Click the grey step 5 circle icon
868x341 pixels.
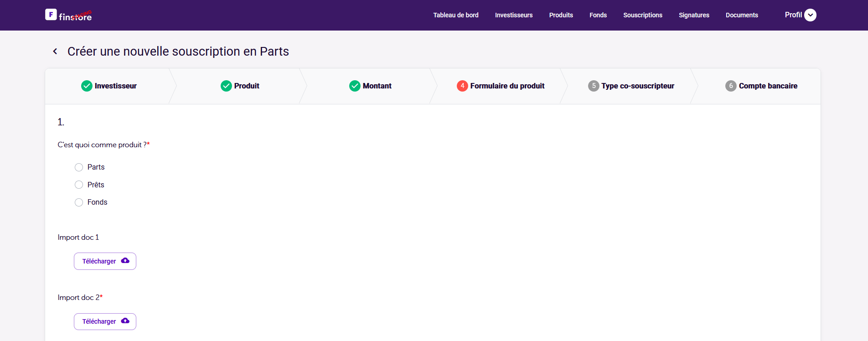[x=594, y=86]
